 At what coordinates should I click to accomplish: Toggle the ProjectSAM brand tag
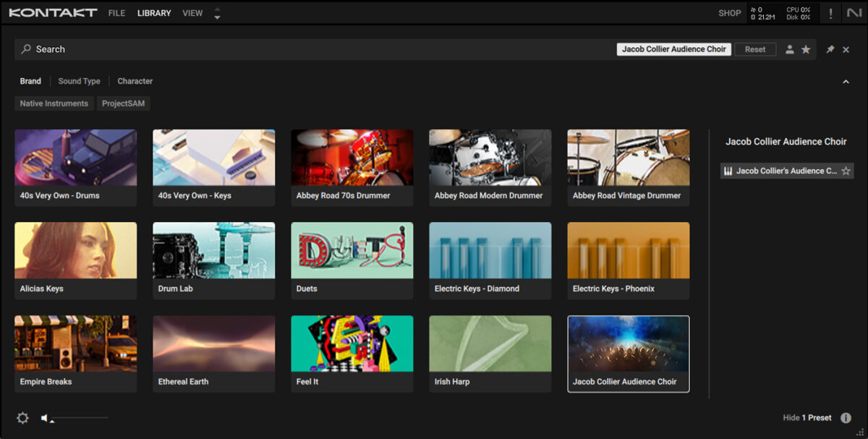[124, 103]
